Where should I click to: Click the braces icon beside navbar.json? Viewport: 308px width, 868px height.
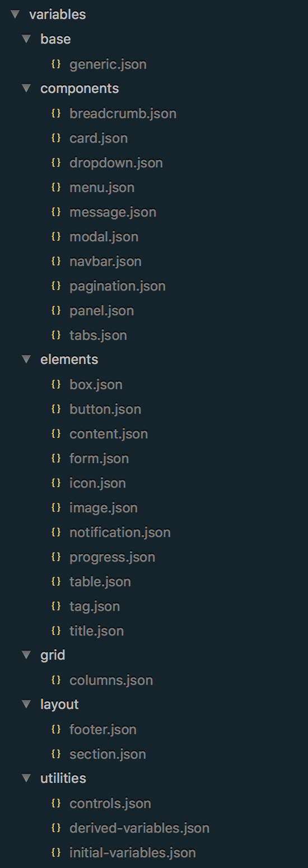pyautogui.click(x=55, y=261)
